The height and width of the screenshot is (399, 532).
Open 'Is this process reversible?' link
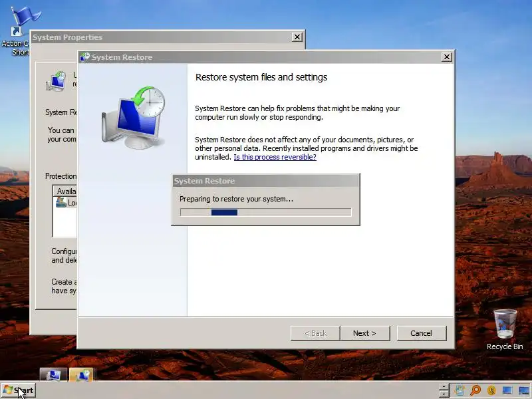[275, 157]
